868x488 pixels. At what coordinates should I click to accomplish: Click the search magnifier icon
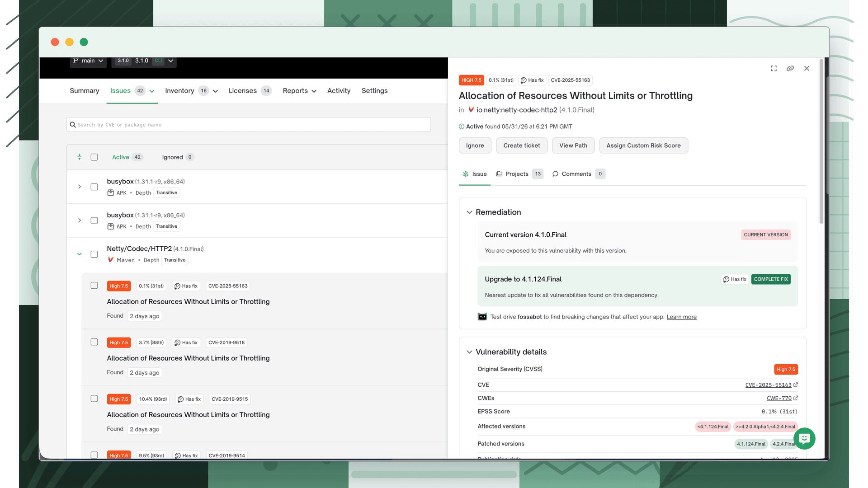72,125
